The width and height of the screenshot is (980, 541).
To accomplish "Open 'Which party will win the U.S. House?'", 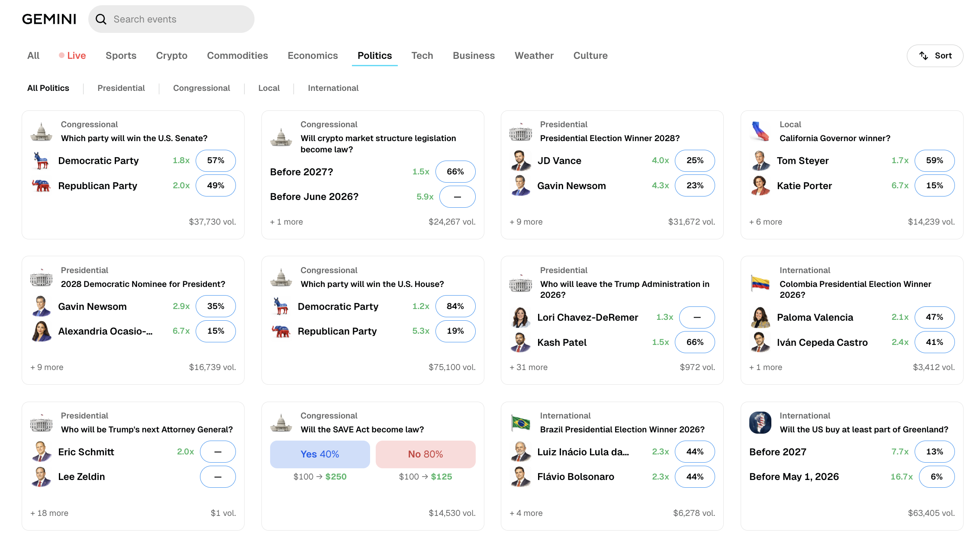I will click(372, 284).
